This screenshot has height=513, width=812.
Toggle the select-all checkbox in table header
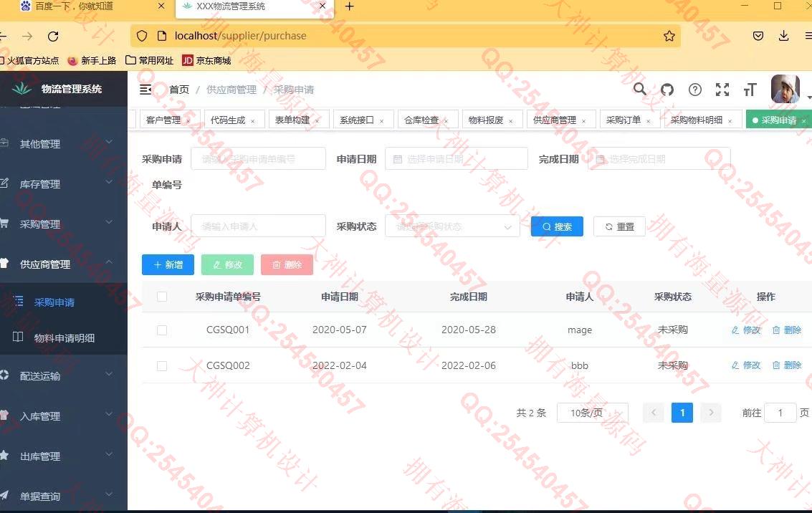pyautogui.click(x=162, y=297)
